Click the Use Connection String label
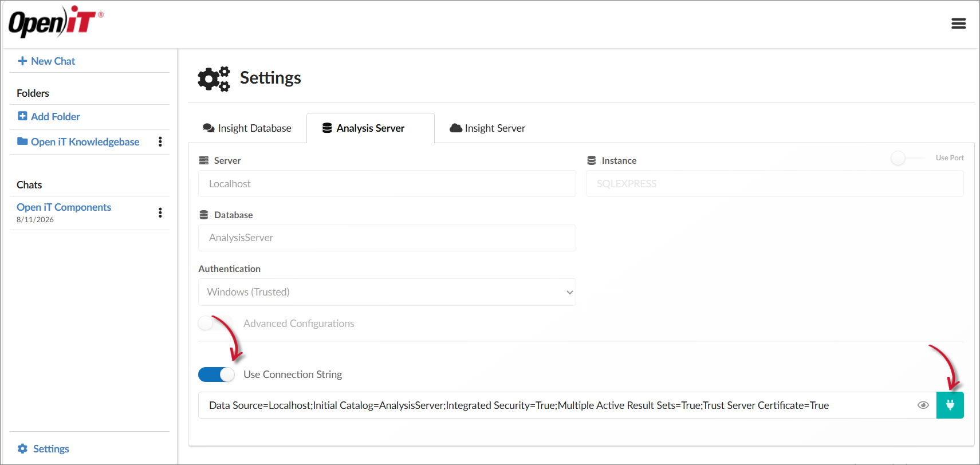 tap(293, 375)
